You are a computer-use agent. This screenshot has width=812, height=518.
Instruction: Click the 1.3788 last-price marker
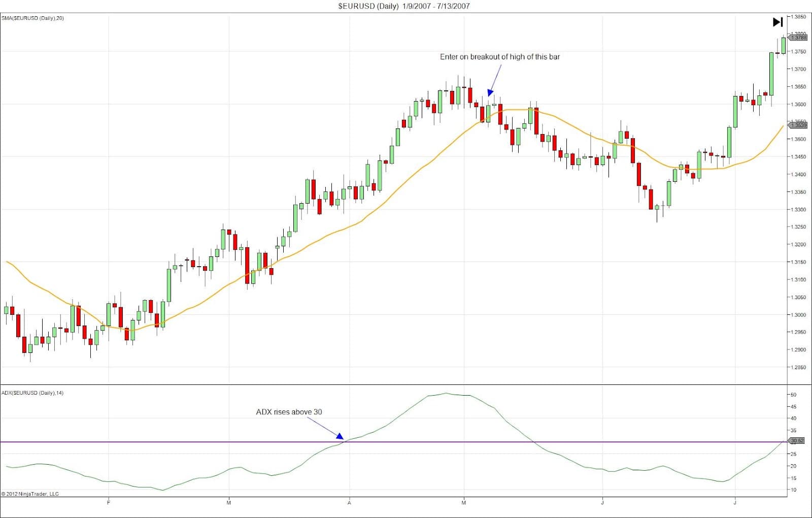(797, 37)
